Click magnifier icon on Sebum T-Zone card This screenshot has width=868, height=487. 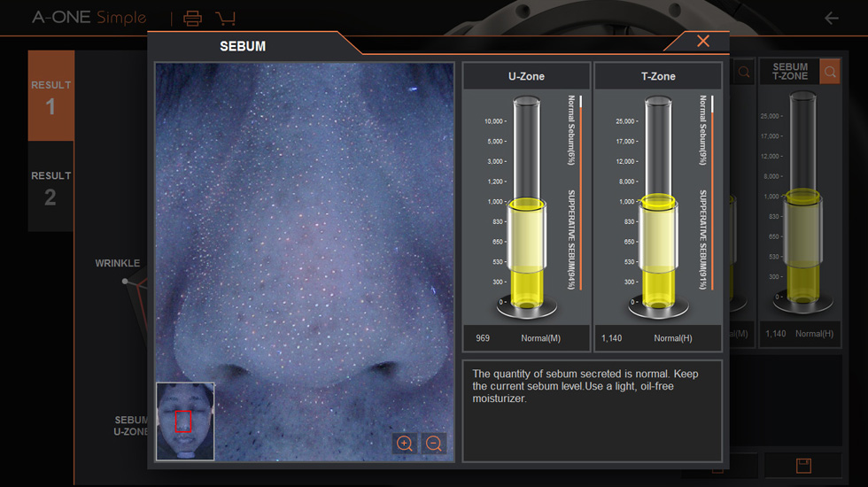pyautogui.click(x=830, y=72)
